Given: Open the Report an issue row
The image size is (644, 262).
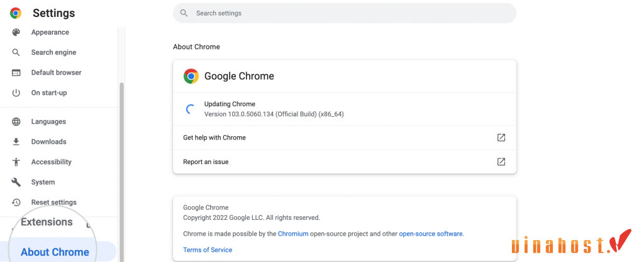Looking at the screenshot, I should 344,162.
